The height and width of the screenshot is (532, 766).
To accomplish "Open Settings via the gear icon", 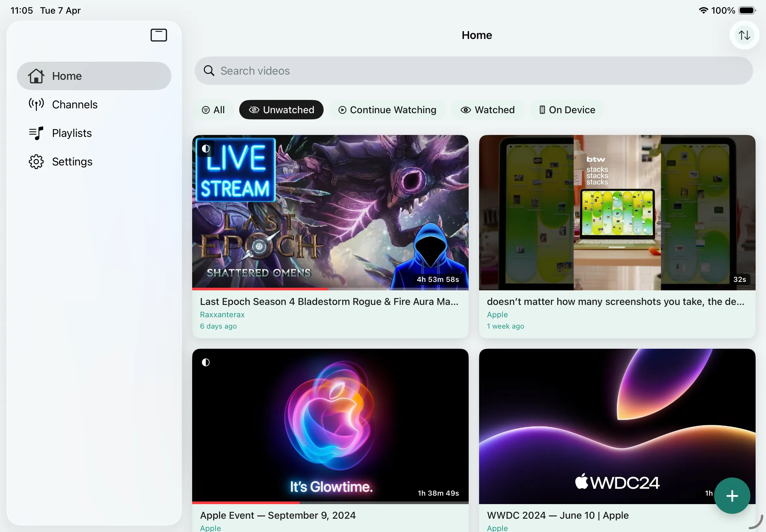I will tap(36, 162).
